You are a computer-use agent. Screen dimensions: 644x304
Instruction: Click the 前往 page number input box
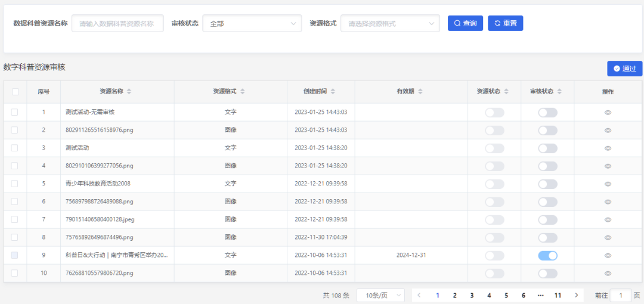621,295
